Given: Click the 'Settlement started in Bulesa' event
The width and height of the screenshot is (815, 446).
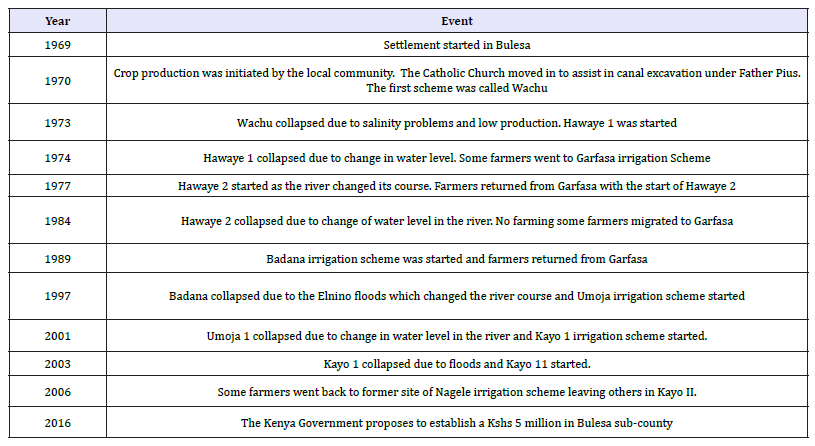Looking at the screenshot, I should (x=457, y=45).
